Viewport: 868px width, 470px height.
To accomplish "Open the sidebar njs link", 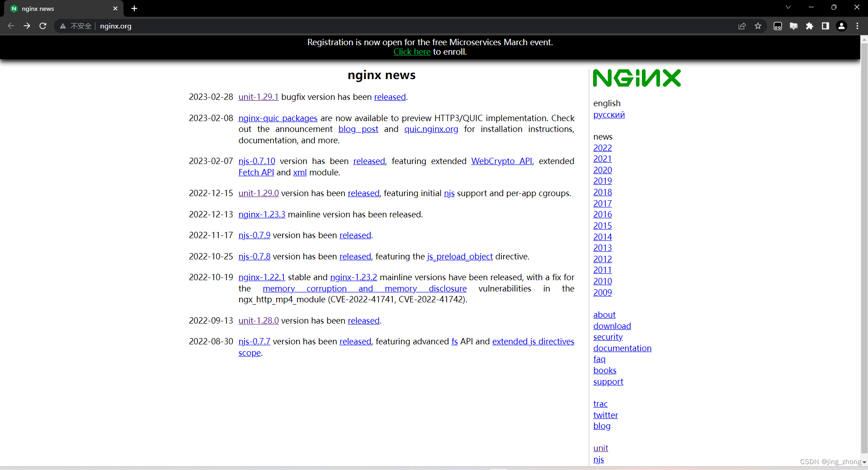I will click(598, 460).
